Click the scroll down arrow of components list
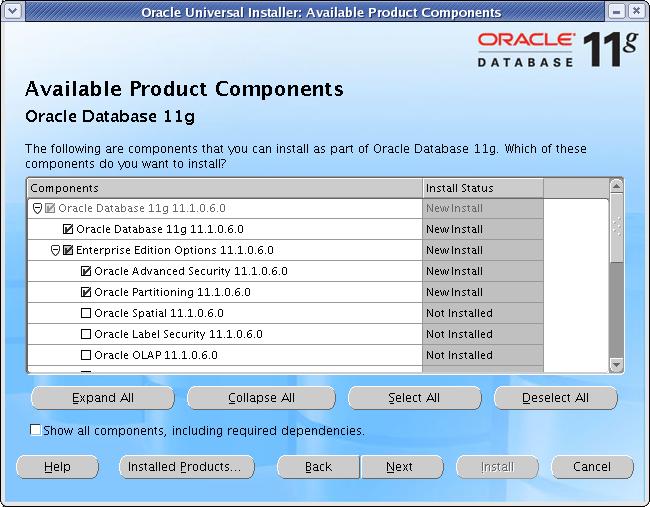The width and height of the screenshot is (650, 507). (616, 364)
